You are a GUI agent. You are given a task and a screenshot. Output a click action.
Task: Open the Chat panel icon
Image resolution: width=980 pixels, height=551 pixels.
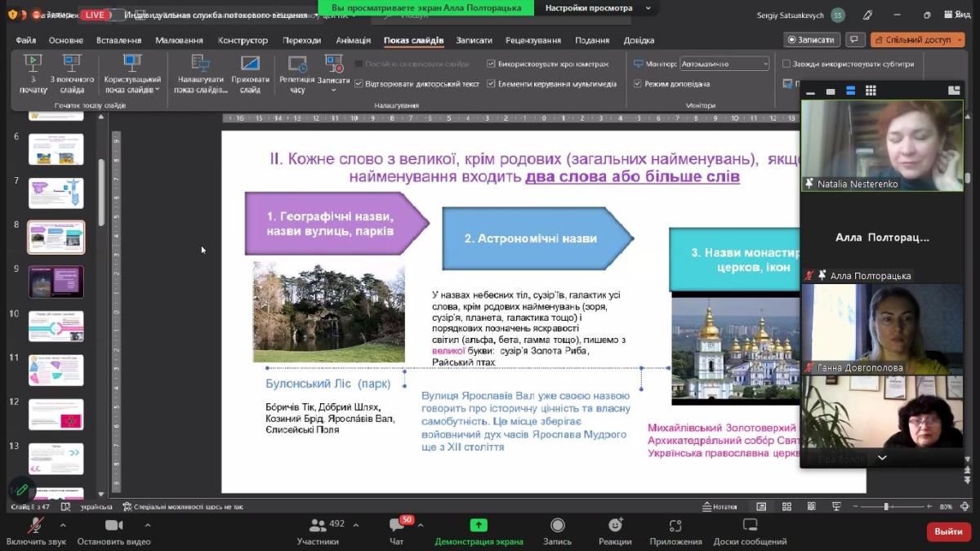(x=397, y=525)
